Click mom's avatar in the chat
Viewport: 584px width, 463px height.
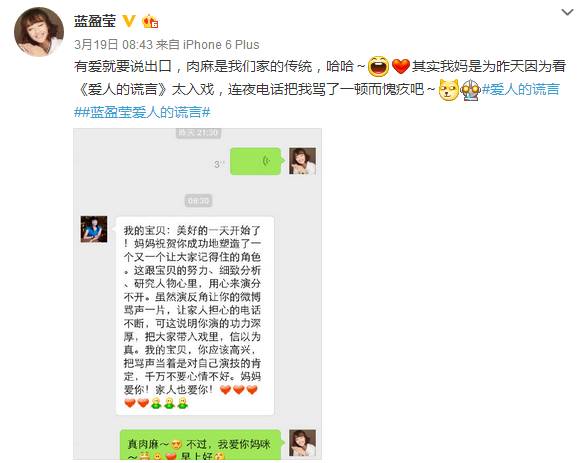(94, 229)
